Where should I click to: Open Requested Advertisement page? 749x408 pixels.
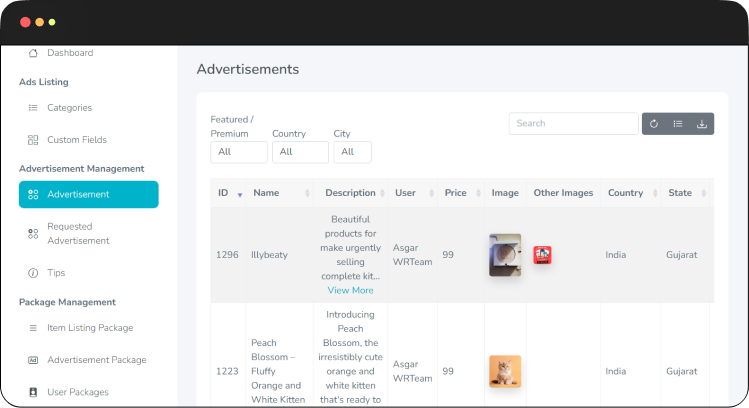tap(78, 234)
